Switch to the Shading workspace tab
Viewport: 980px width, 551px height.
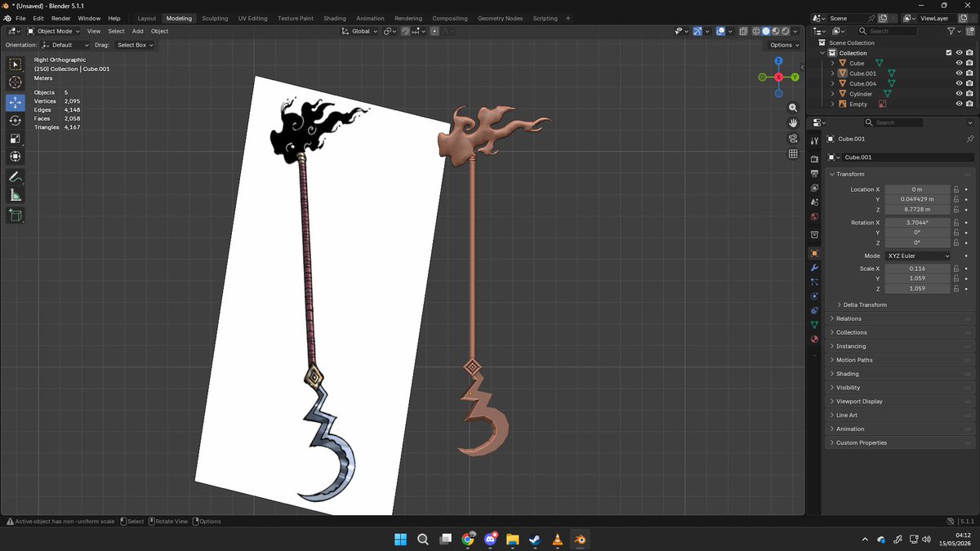[334, 18]
